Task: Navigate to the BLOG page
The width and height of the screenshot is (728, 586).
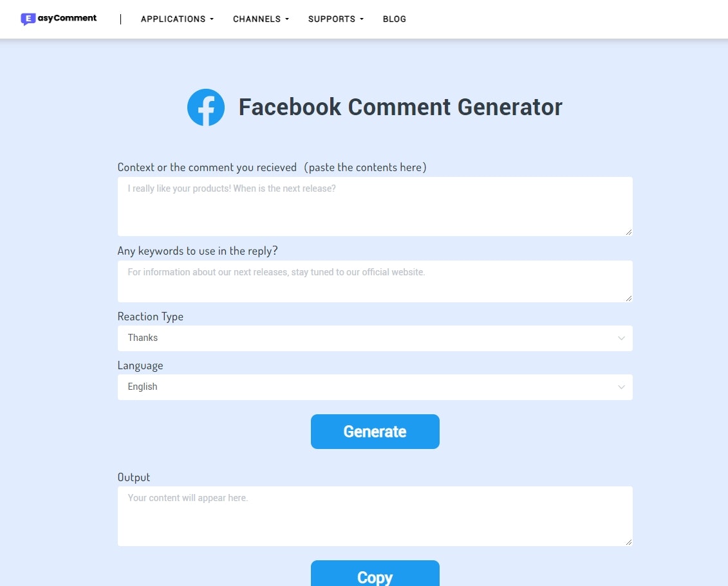Action: [x=395, y=19]
